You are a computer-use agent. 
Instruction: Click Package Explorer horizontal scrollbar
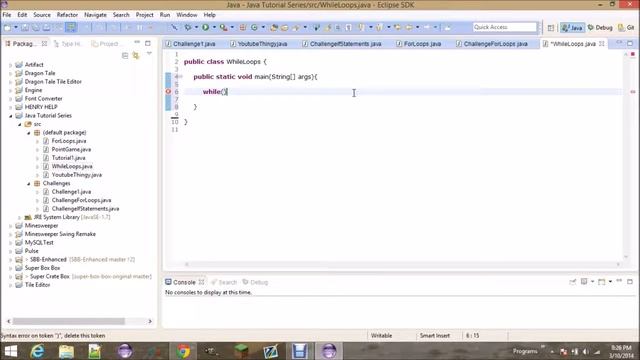tap(69, 321)
